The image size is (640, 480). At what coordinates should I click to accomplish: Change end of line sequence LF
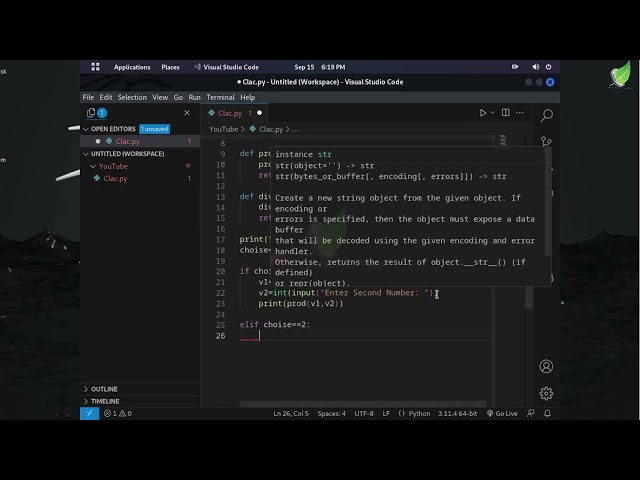(x=386, y=413)
